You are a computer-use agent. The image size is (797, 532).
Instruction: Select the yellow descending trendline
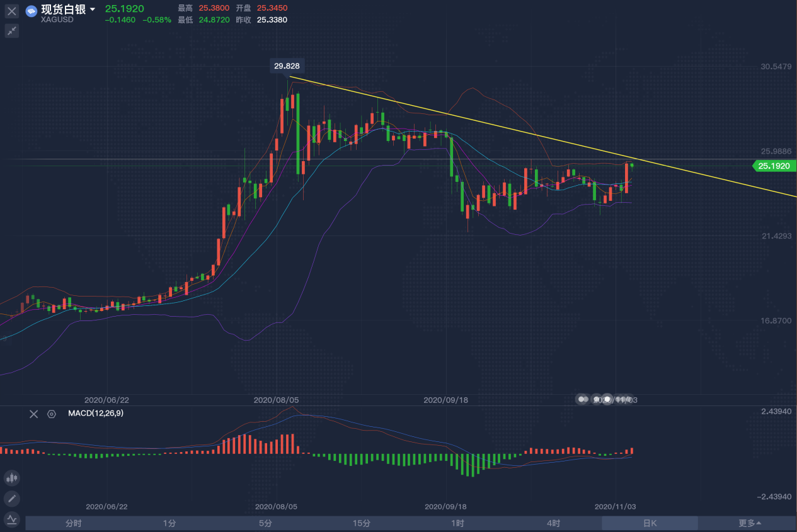coord(542,137)
